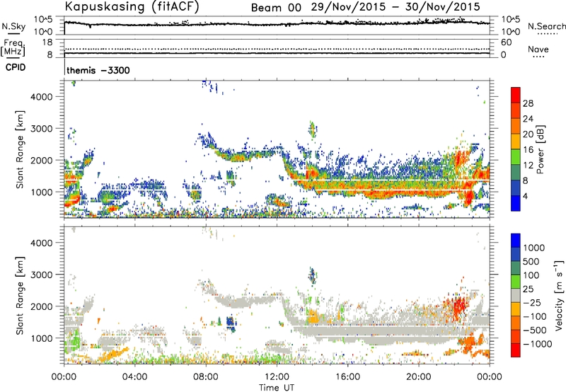The width and height of the screenshot is (566, 392).
Task: Click the red velocity burst near 22:00 at 2000 km
Action: coord(458,307)
